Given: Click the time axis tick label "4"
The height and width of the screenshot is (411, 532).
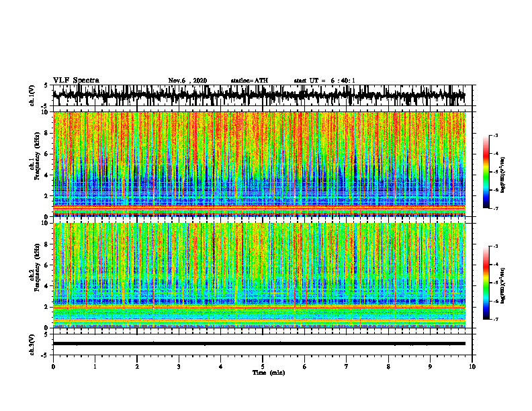Looking at the screenshot, I should click(x=221, y=367).
